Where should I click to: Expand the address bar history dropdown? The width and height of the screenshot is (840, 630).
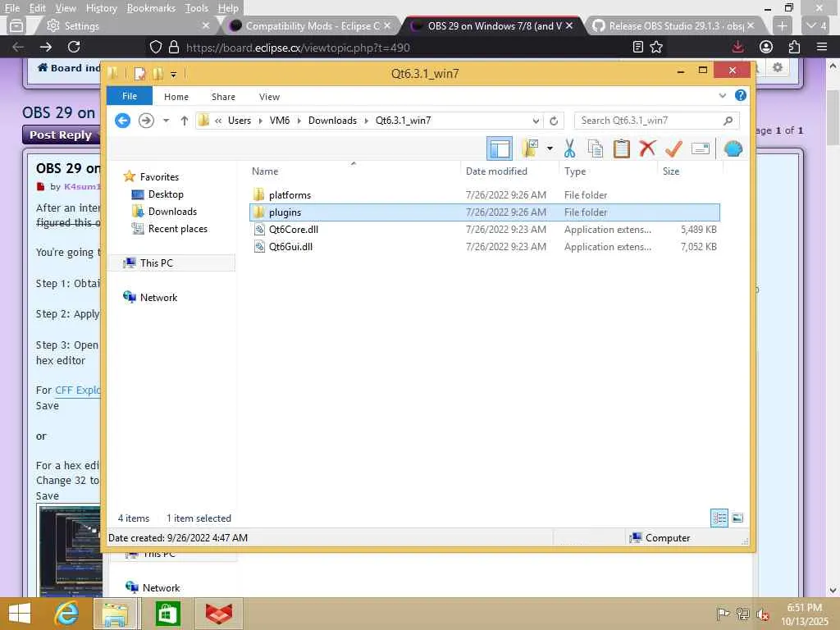536,121
